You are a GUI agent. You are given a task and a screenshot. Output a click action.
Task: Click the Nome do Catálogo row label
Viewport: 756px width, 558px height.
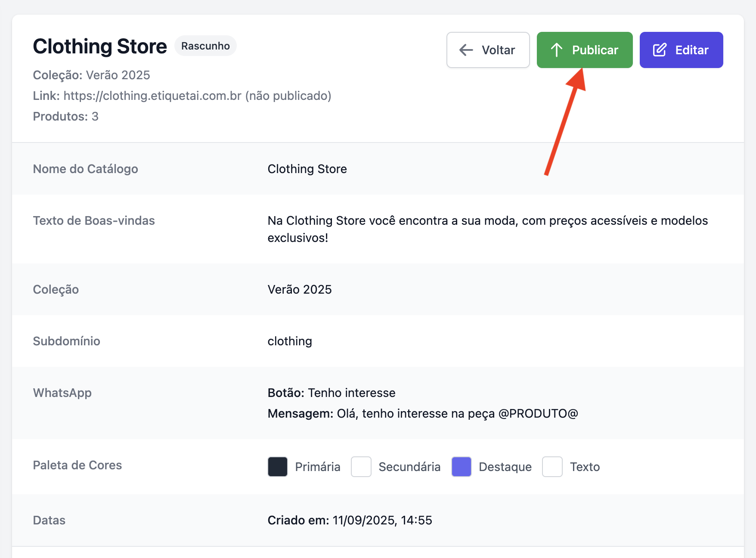tap(86, 169)
